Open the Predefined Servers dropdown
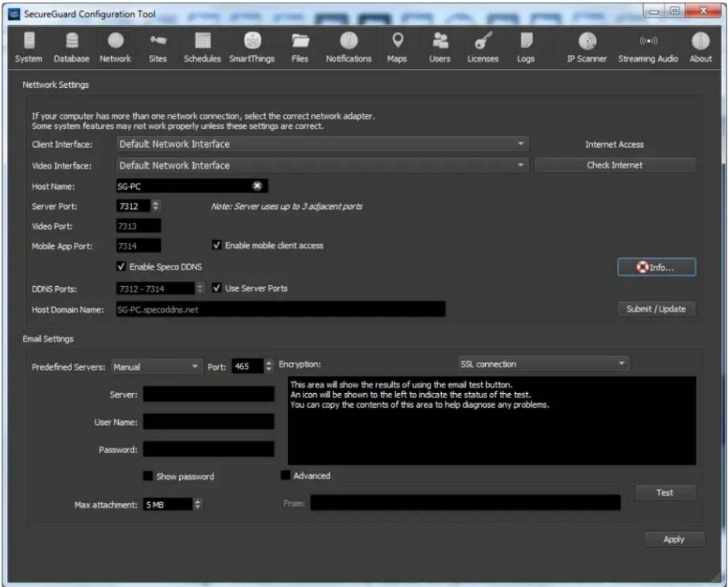The width and height of the screenshot is (728, 587). [x=157, y=367]
